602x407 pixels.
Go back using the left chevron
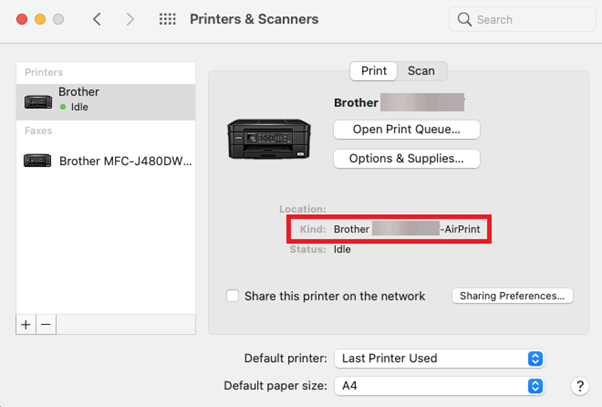[97, 19]
